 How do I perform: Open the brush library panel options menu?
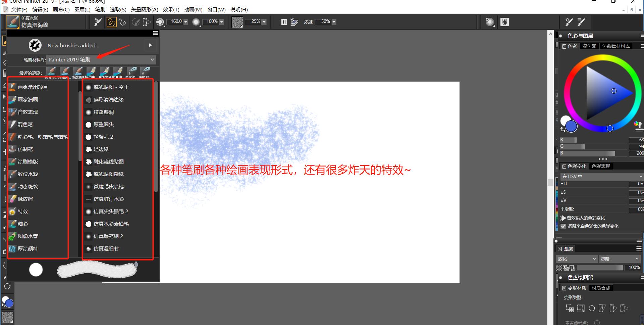pos(156,33)
